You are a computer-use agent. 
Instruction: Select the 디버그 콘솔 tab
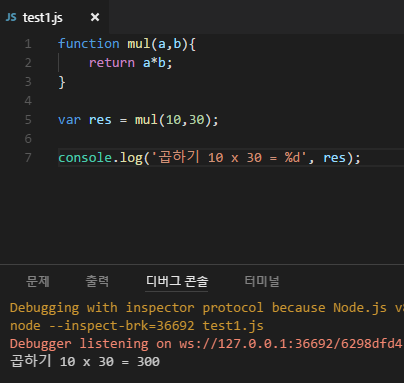[x=177, y=281]
